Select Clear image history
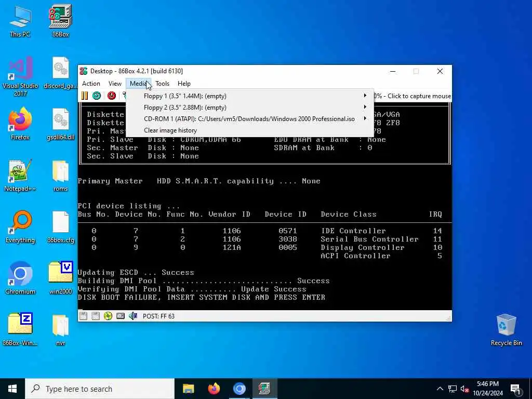This screenshot has height=399, width=532. (x=250, y=130)
